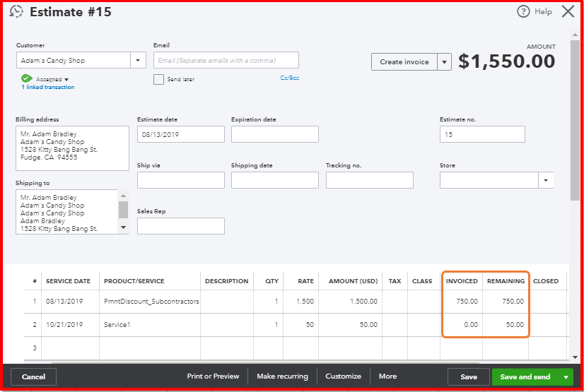The image size is (584, 392).
Task: Click the Shipping date field
Action: [x=275, y=180]
